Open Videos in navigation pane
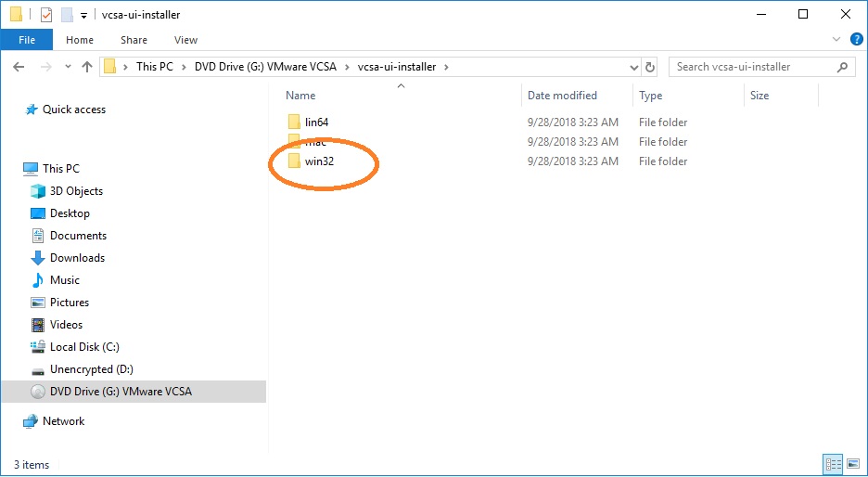 66,325
